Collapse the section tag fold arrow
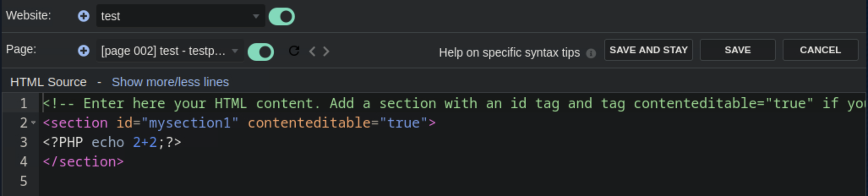 (x=34, y=123)
